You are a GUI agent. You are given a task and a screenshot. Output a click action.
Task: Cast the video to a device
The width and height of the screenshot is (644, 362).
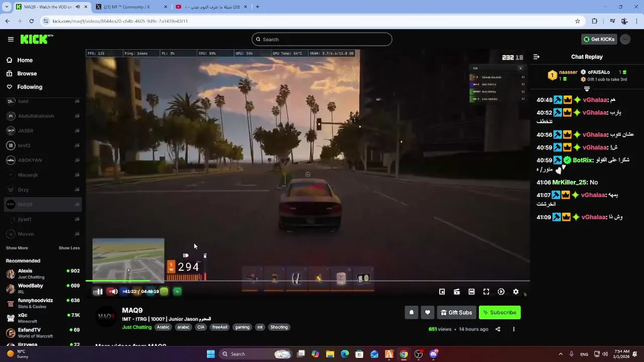(456, 292)
